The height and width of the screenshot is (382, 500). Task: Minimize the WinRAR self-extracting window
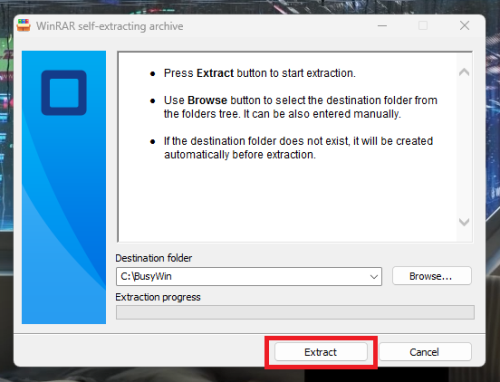point(382,26)
